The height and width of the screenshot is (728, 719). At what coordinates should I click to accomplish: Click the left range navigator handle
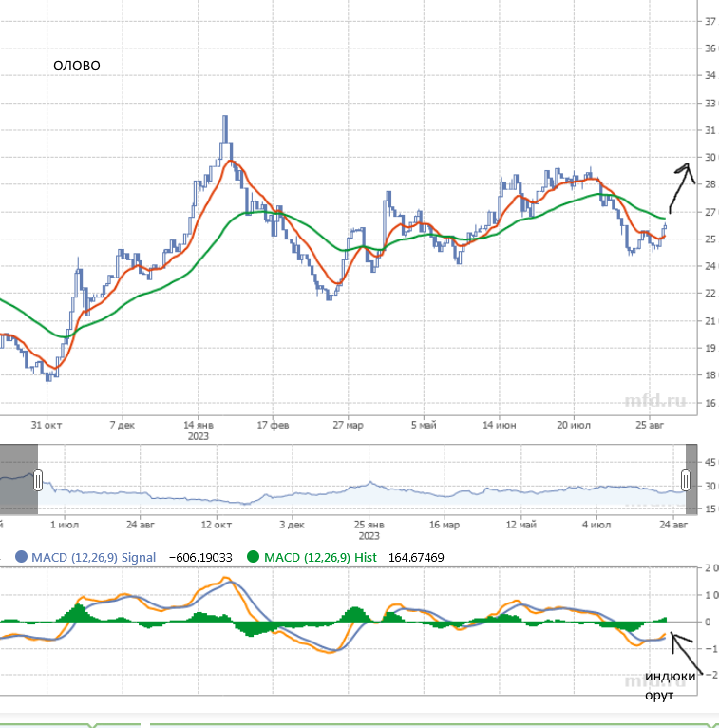[38, 481]
